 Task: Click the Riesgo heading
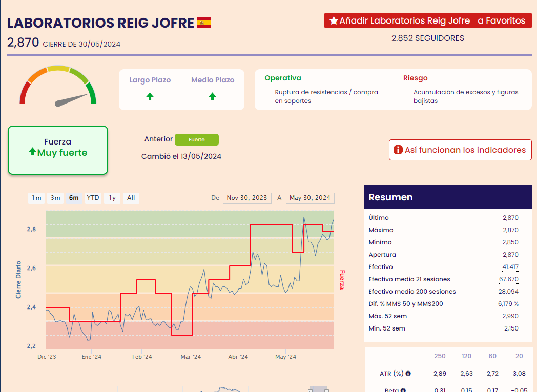[416, 78]
